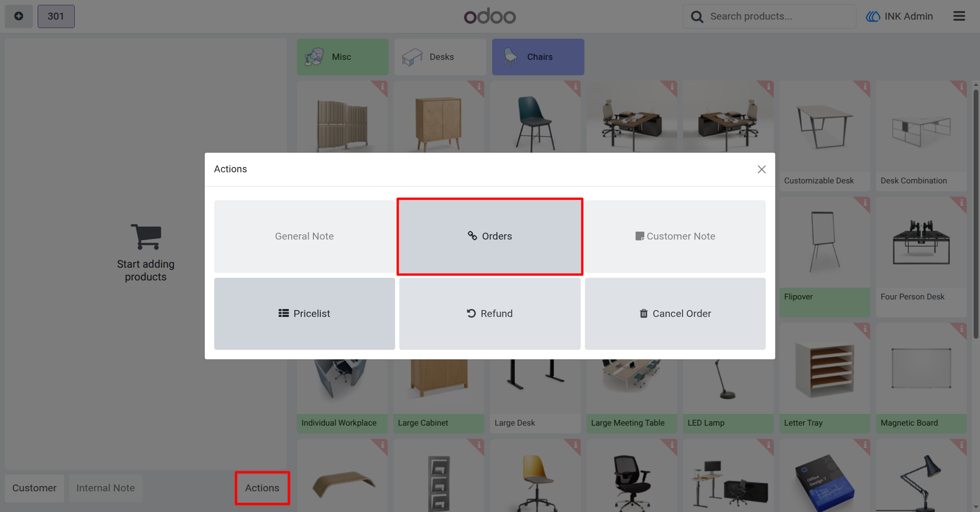This screenshot has height=512, width=980.
Task: Open info icon on Magnetic Board
Action: coord(961,329)
